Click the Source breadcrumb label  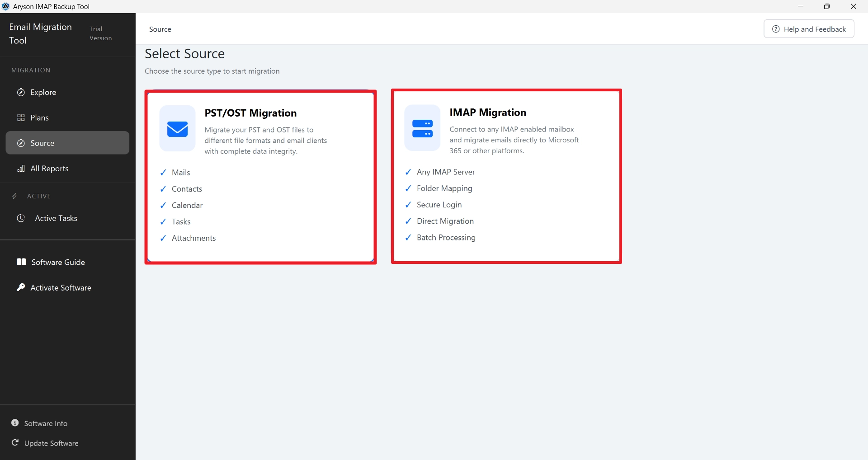coord(160,29)
